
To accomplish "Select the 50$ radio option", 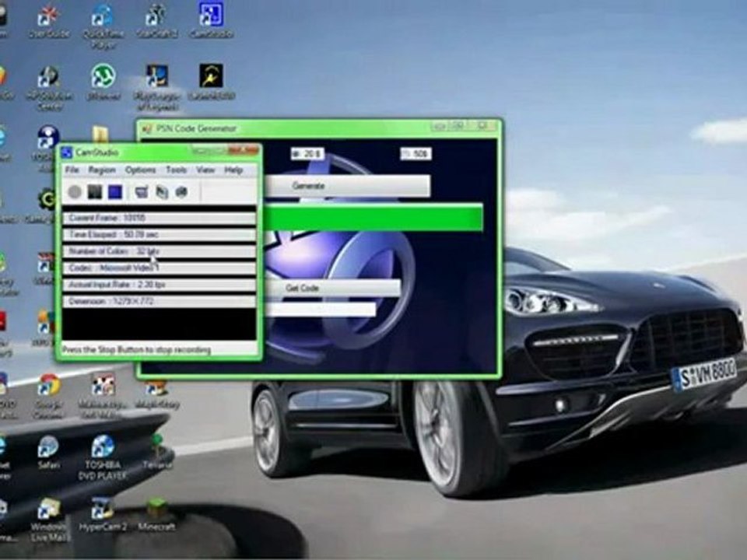I will (416, 154).
